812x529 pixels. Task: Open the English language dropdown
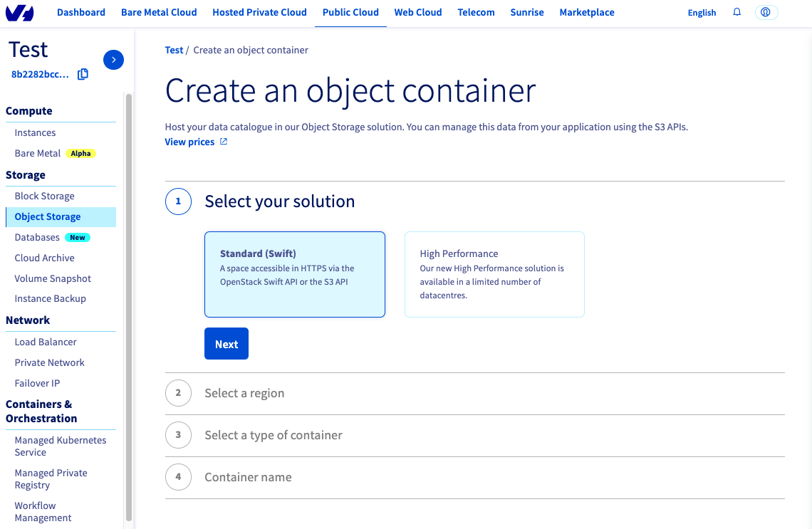(x=702, y=13)
